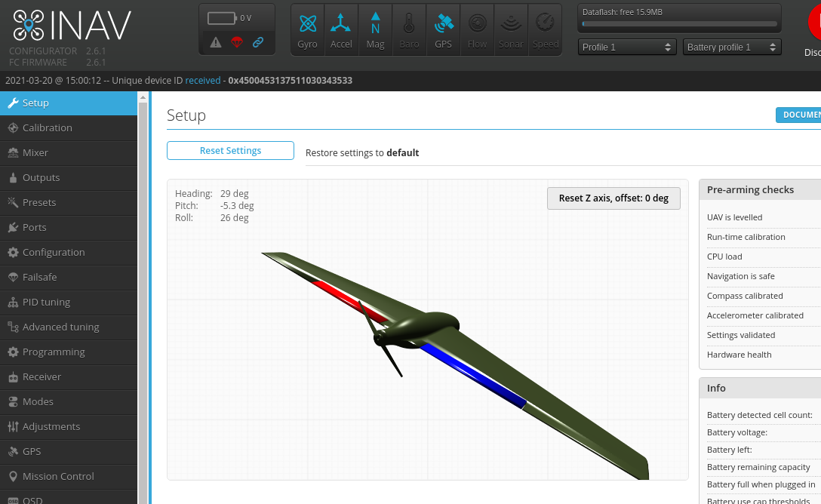Click 'Restore settings to default' text
821x504 pixels.
(362, 153)
